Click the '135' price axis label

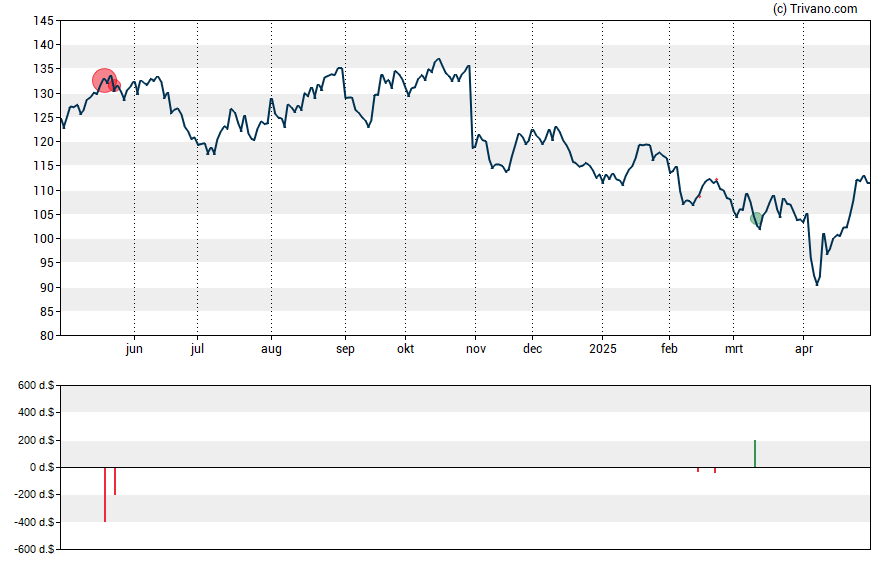pyautogui.click(x=44, y=69)
